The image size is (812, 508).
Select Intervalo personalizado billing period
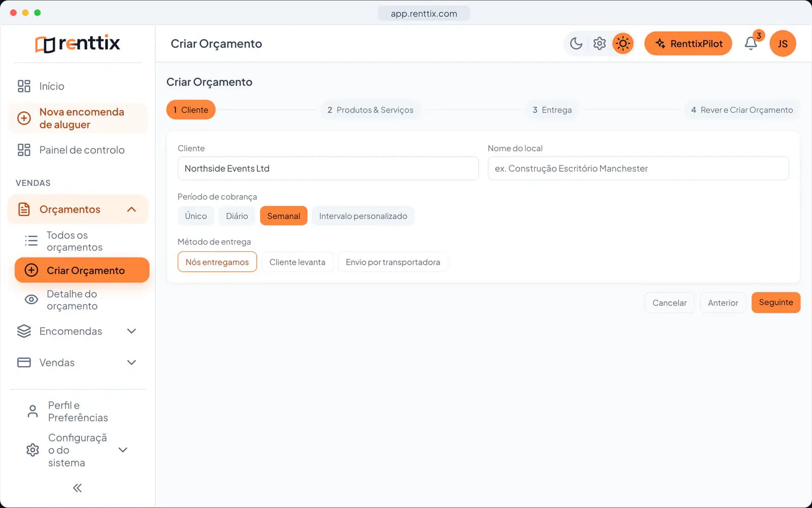(363, 216)
